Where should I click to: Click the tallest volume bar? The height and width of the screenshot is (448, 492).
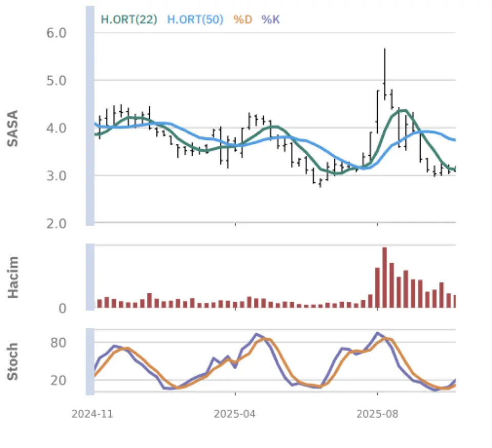(x=384, y=277)
